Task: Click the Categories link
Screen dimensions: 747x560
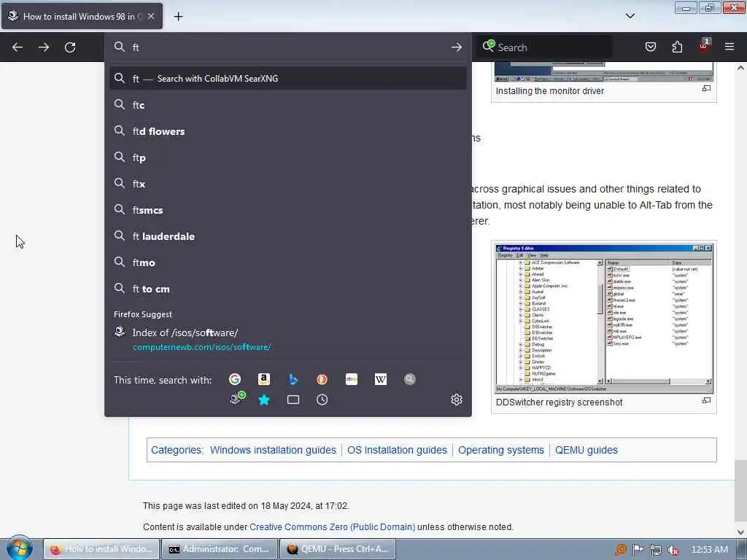Action: (x=177, y=450)
